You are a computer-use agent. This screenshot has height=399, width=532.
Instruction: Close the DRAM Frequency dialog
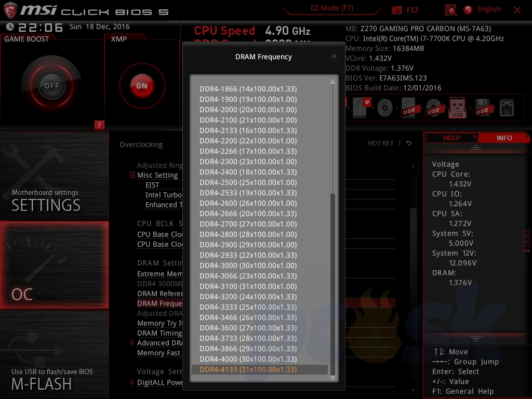tap(334, 56)
